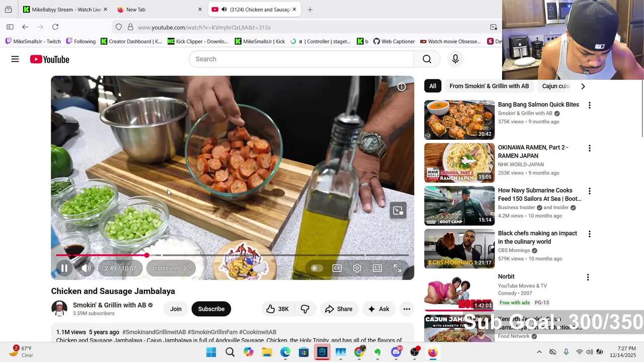The height and width of the screenshot is (362, 644).
Task: Open options for Black chefs making an impact
Action: coord(589,234)
